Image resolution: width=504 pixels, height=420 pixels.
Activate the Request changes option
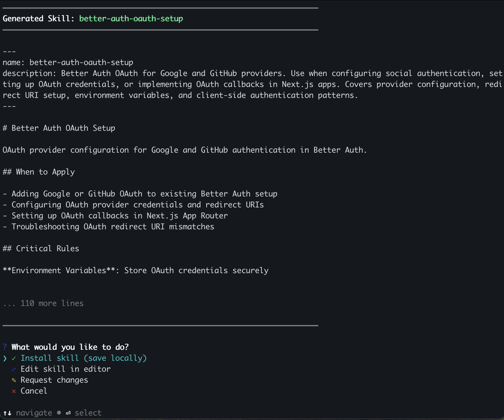[54, 380]
